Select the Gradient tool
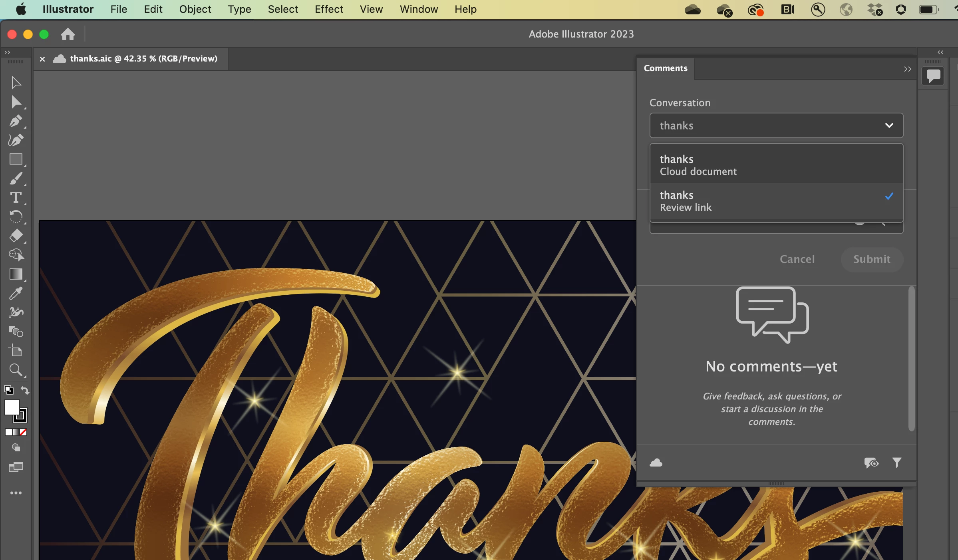The width and height of the screenshot is (958, 560). (x=16, y=274)
